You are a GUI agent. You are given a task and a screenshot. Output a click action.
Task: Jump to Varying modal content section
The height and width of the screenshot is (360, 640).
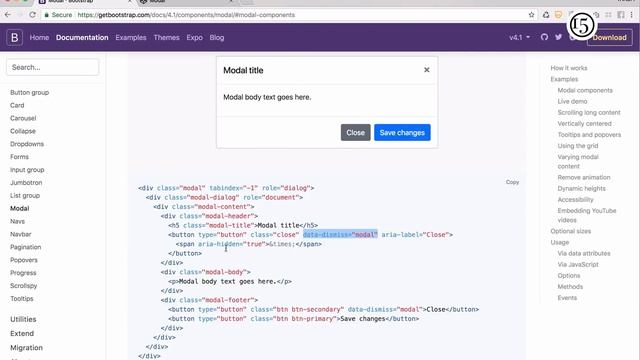click(x=578, y=162)
